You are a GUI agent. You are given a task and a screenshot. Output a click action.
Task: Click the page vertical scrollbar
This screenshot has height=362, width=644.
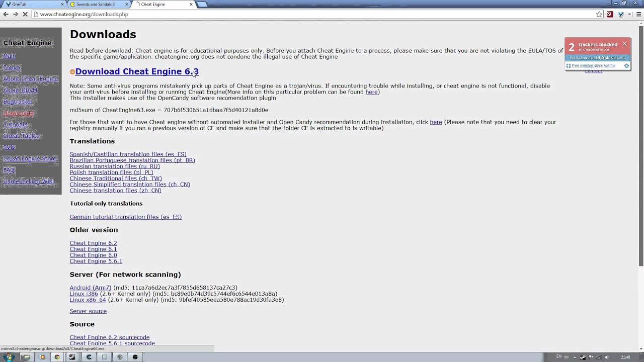[640, 146]
